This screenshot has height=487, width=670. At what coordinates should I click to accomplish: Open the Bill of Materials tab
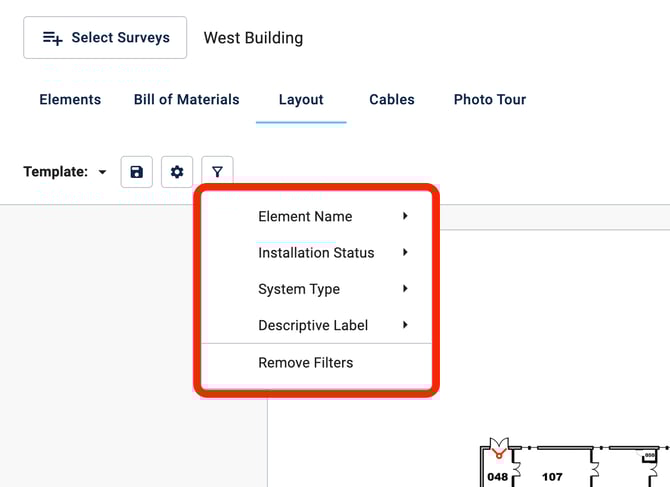tap(187, 100)
